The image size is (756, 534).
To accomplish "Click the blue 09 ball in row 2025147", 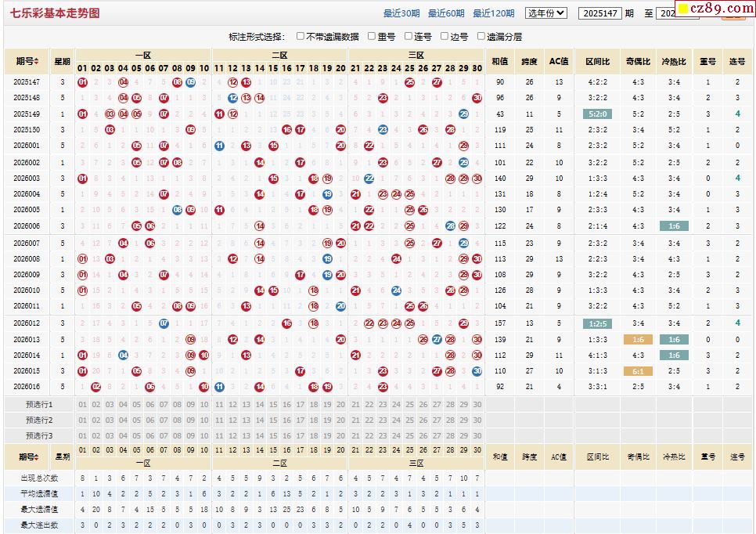I will pos(190,82).
